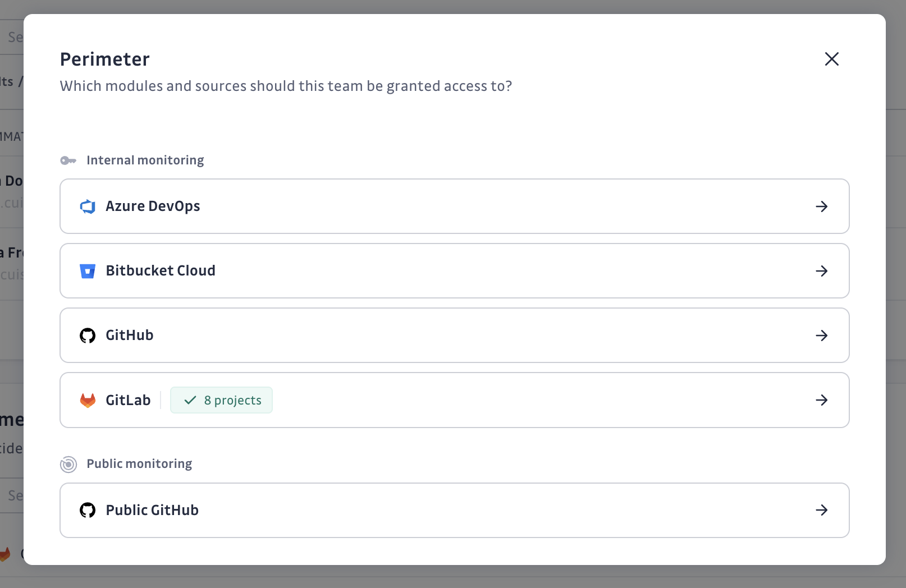906x588 pixels.
Task: Click the Internal monitoring section heading
Action: pos(145,160)
